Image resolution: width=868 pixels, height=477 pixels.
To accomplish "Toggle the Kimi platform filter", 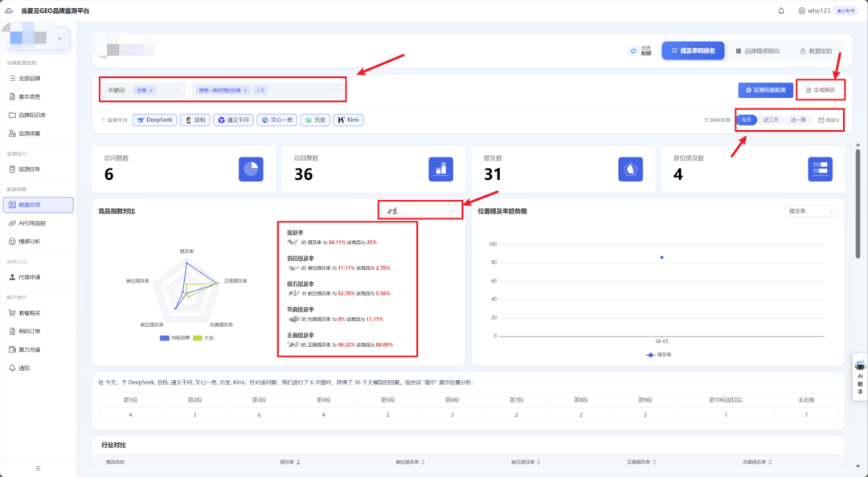I will 348,120.
